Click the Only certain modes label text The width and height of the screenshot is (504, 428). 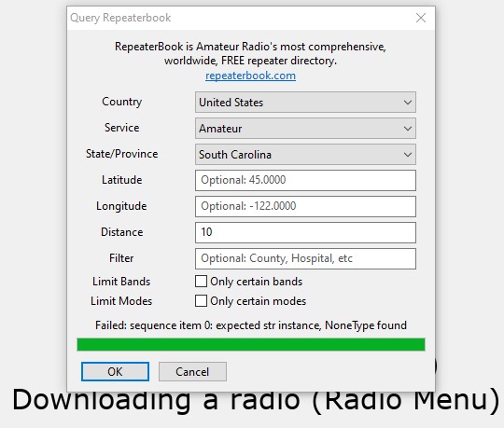(x=259, y=301)
